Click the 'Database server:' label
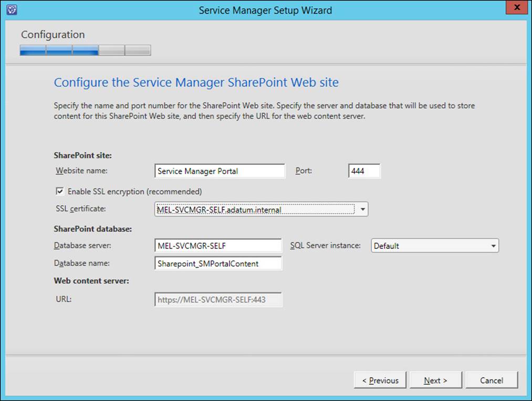This screenshot has height=401, width=532. (x=82, y=246)
